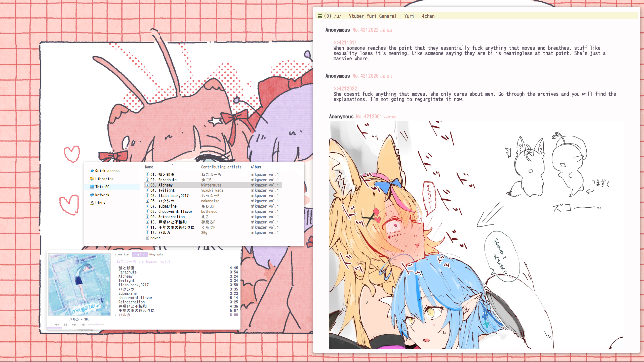Click audio file icon of 12. ハルカ
Image resolution: width=644 pixels, height=362 pixels.
(147, 233)
